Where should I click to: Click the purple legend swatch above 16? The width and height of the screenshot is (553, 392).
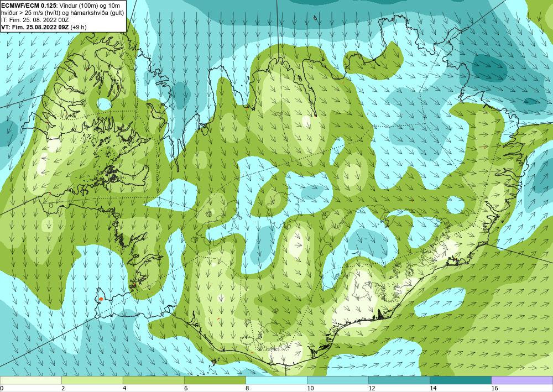click(x=522, y=380)
